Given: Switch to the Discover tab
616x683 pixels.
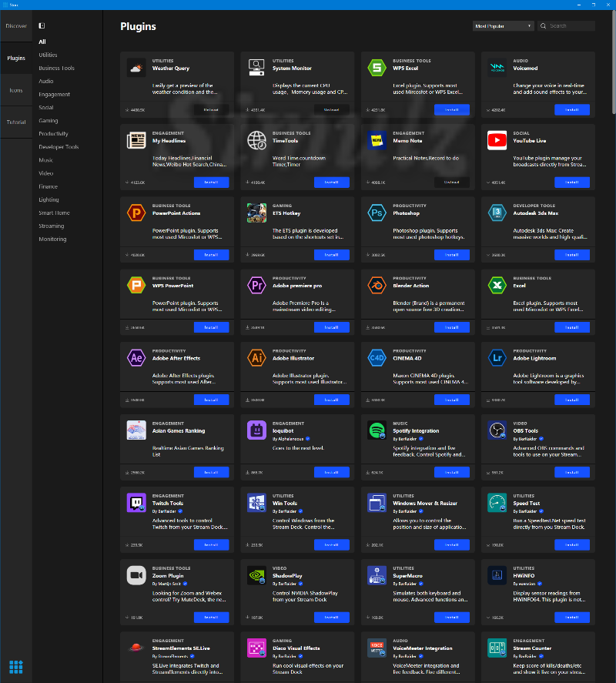Looking at the screenshot, I should [x=16, y=26].
